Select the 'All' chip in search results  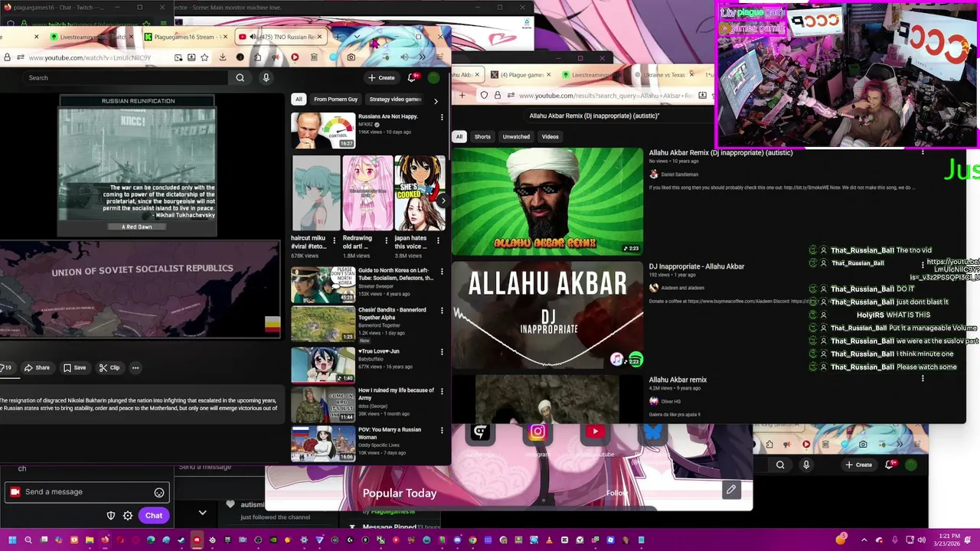[459, 137]
